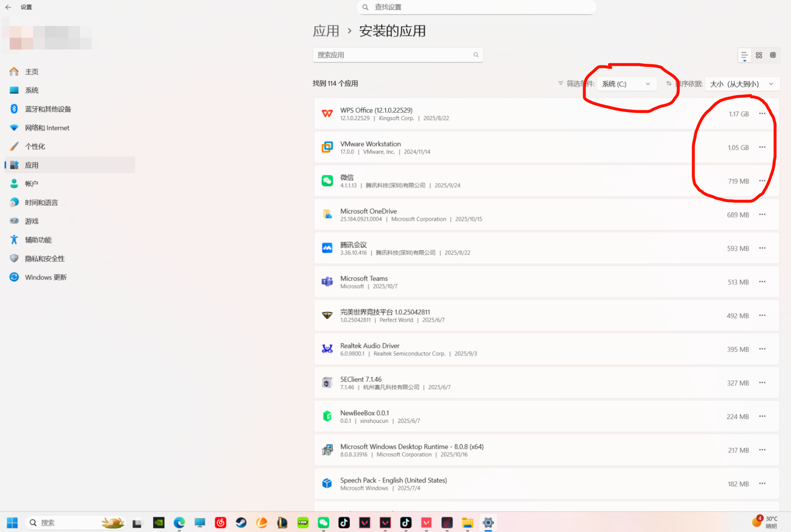Open 网络和 Internet settings

click(x=70, y=128)
